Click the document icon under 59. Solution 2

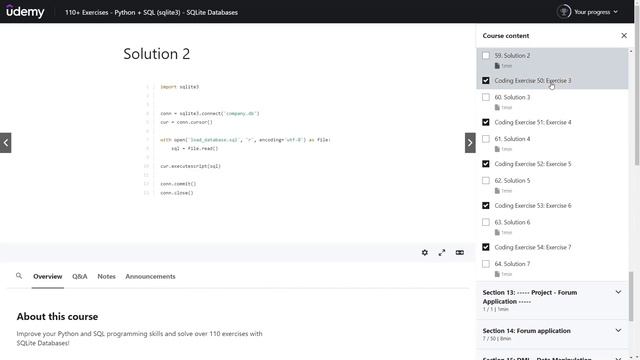point(497,66)
